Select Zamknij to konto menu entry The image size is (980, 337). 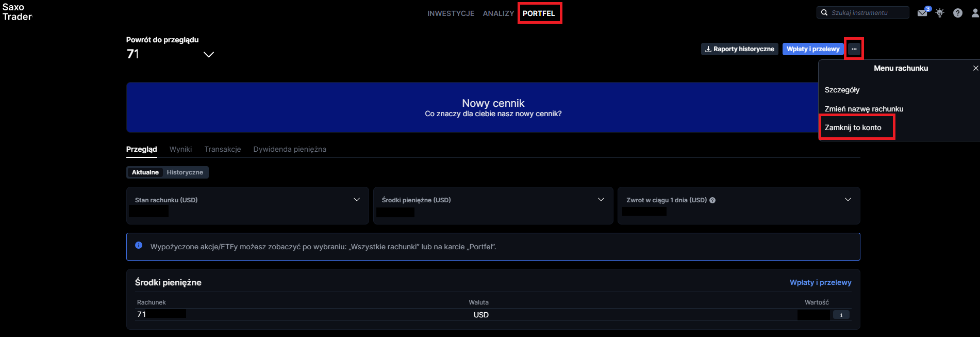click(853, 127)
